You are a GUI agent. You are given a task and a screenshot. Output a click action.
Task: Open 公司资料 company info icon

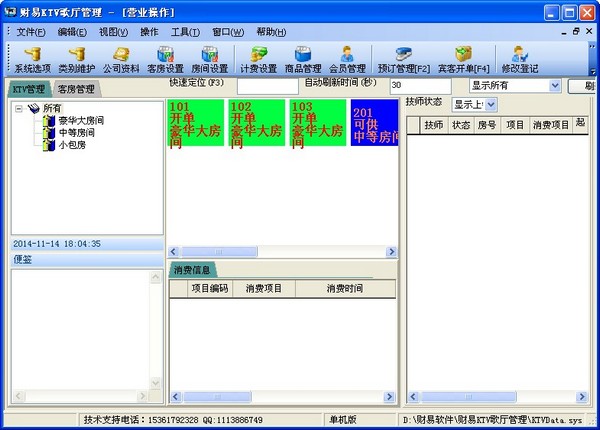click(x=121, y=60)
